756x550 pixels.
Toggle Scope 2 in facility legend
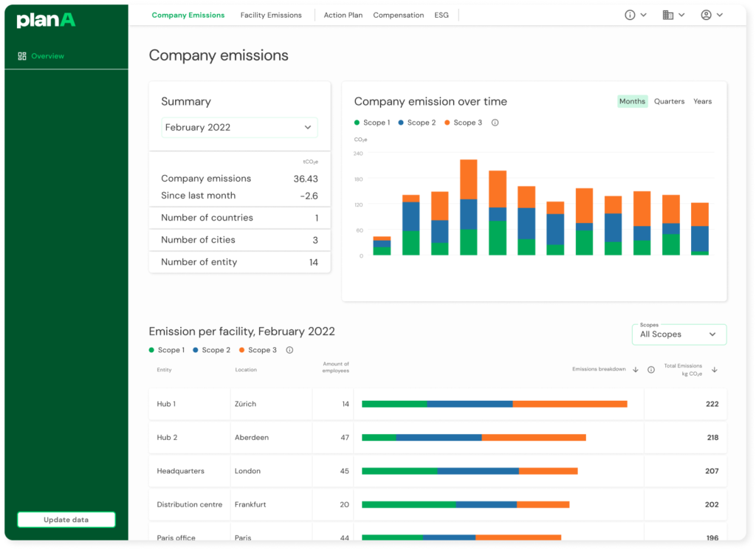click(x=212, y=350)
